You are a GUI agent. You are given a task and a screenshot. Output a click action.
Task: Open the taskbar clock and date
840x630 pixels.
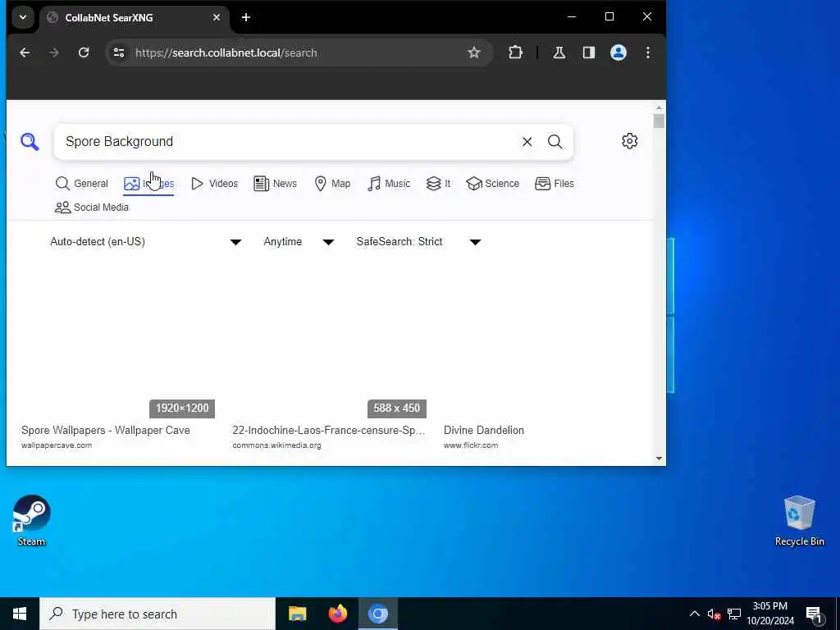coord(770,614)
